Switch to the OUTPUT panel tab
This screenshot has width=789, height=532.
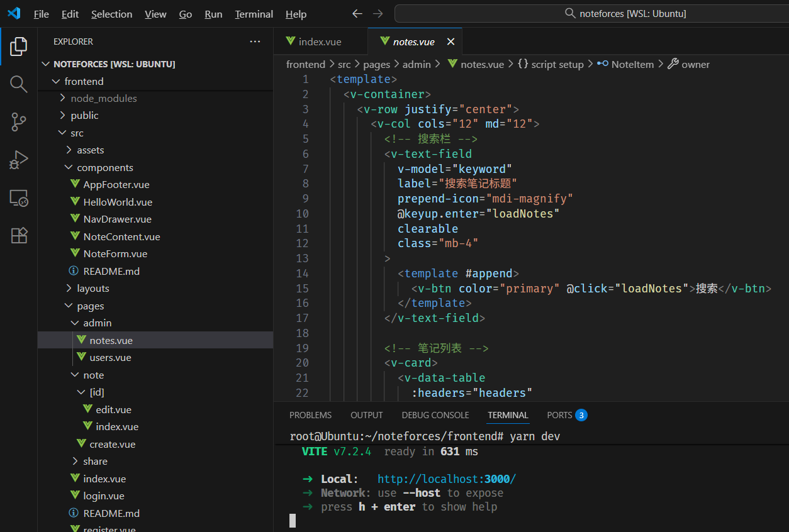tap(367, 415)
